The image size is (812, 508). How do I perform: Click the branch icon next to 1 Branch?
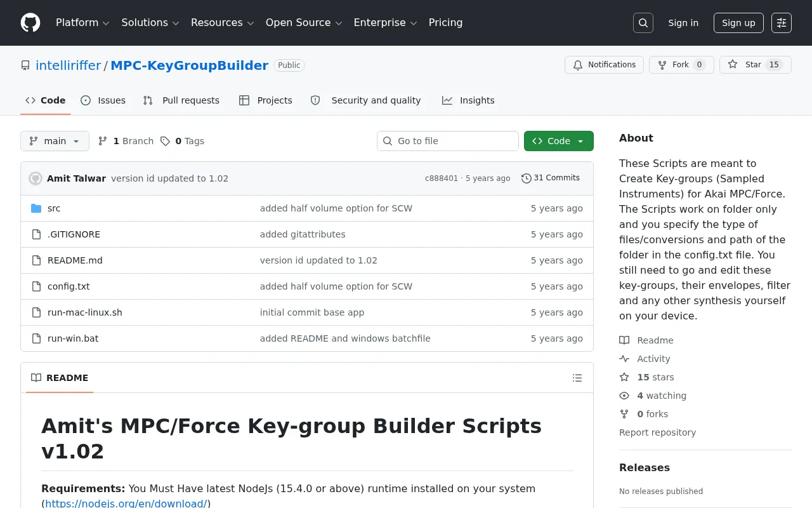[103, 141]
